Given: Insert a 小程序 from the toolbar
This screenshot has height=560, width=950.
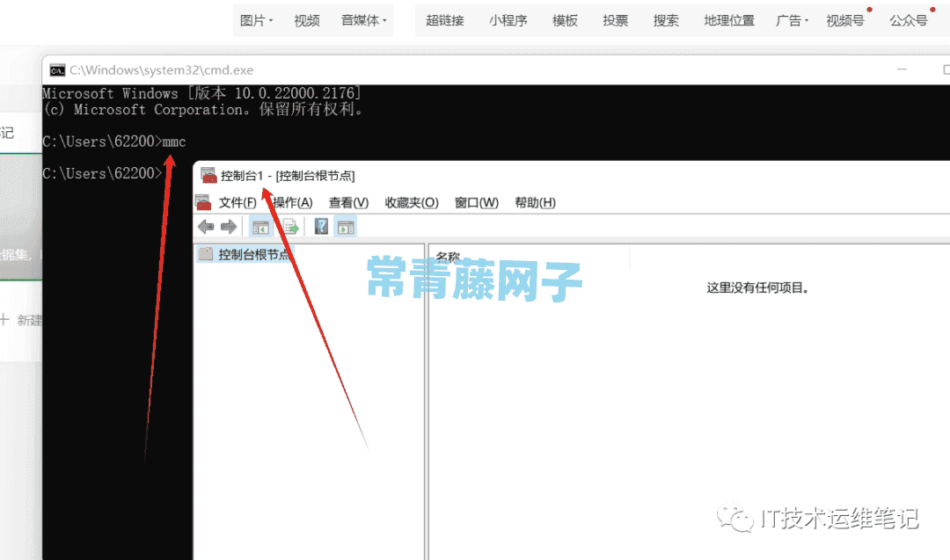Looking at the screenshot, I should click(x=508, y=20).
